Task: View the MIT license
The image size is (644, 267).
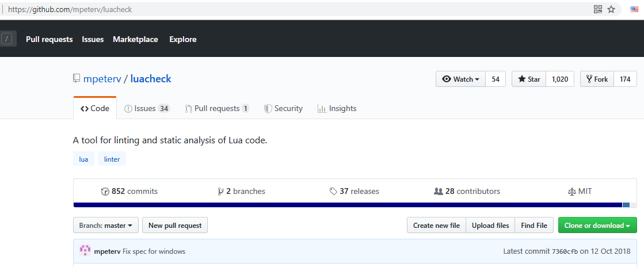Action: point(580,192)
